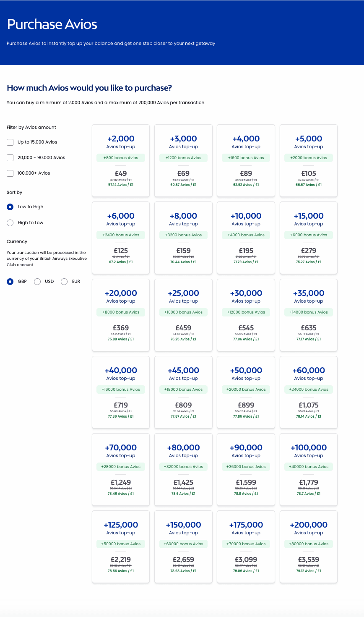This screenshot has height=617, width=364.
Task: Click the '+1200 bonus Avios' badge
Action: (x=183, y=158)
